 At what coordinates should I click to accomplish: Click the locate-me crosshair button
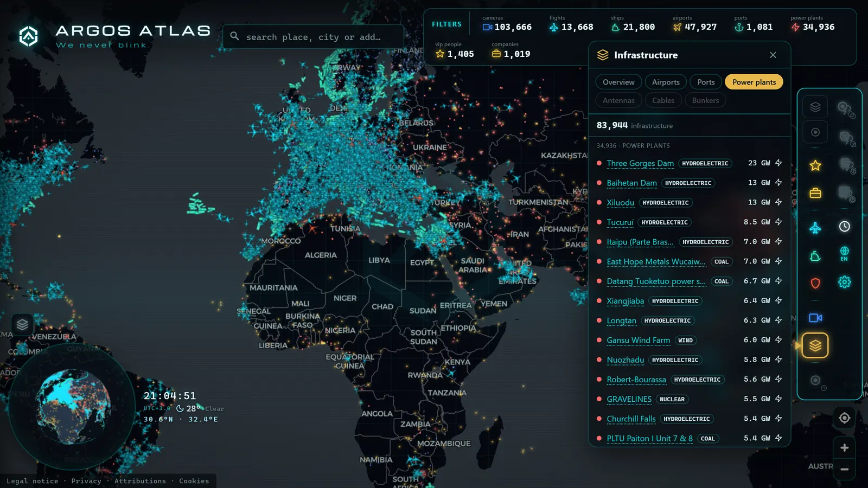[844, 418]
